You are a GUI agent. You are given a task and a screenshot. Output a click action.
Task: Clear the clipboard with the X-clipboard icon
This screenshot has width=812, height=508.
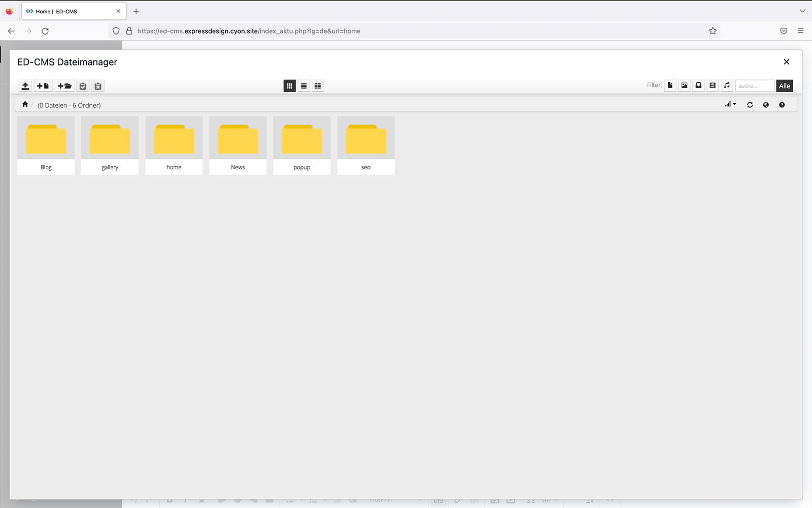pos(98,86)
